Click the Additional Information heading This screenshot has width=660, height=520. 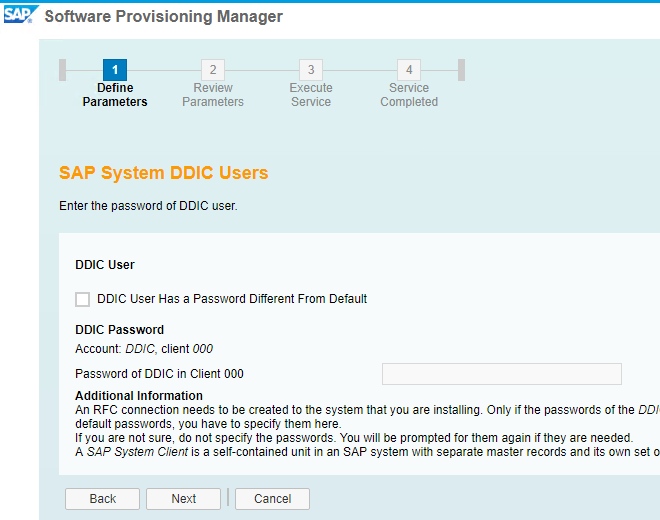pos(139,396)
